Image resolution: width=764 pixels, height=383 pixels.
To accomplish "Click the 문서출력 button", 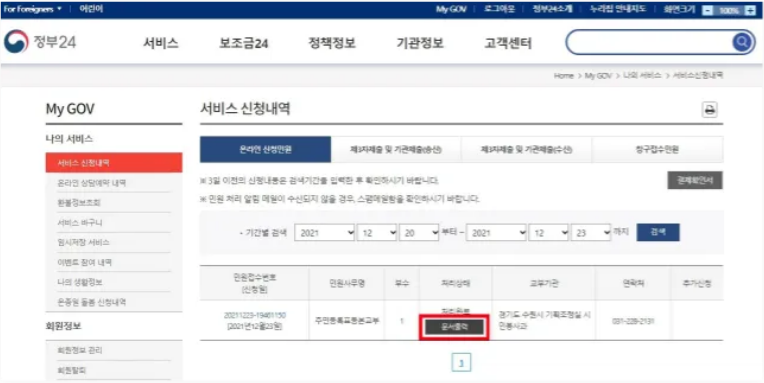I will [x=454, y=327].
